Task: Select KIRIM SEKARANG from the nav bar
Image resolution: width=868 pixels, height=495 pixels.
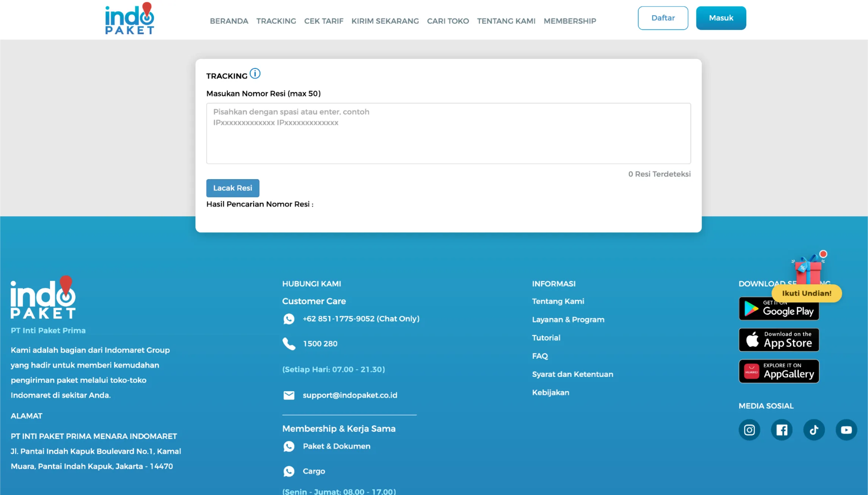Action: tap(385, 21)
